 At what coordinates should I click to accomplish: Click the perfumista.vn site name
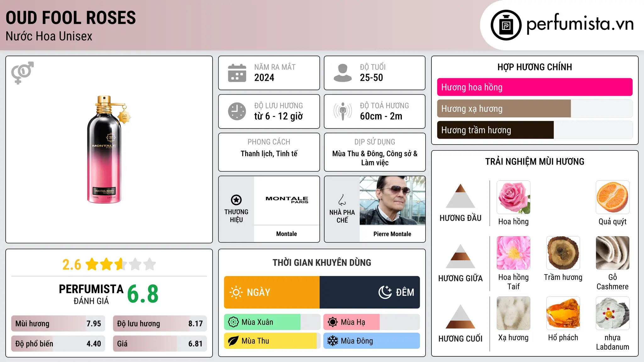pos(580,25)
